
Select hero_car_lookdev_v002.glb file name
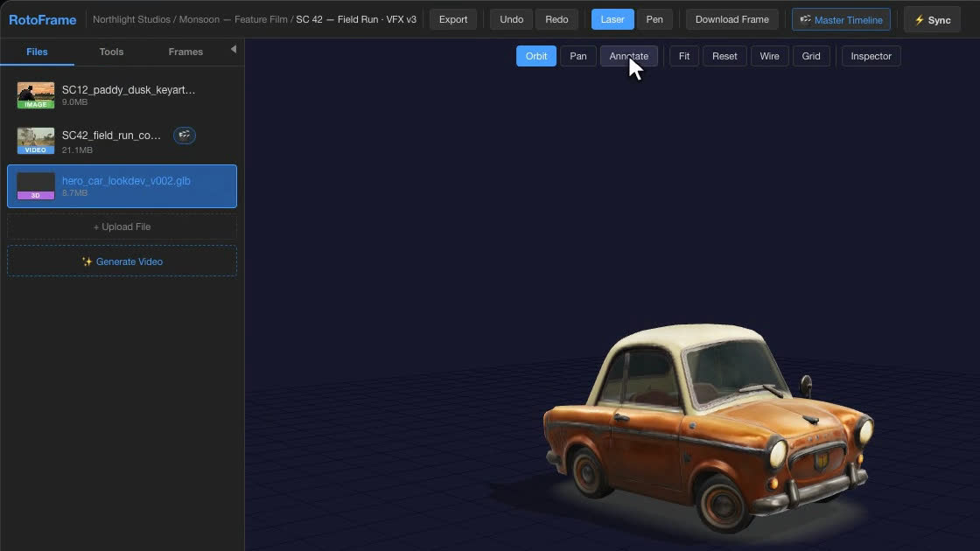(x=126, y=180)
